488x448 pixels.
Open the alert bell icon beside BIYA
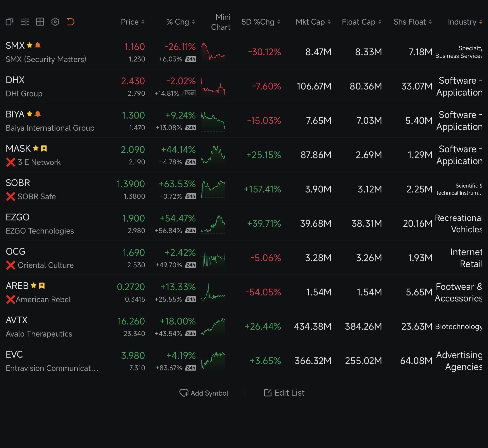pos(38,114)
